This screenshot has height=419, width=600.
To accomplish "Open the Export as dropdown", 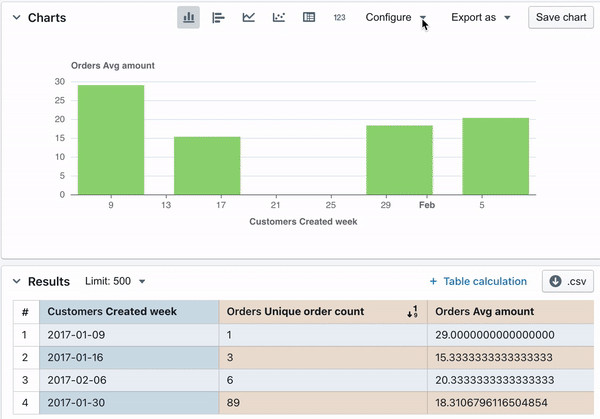I will [480, 18].
